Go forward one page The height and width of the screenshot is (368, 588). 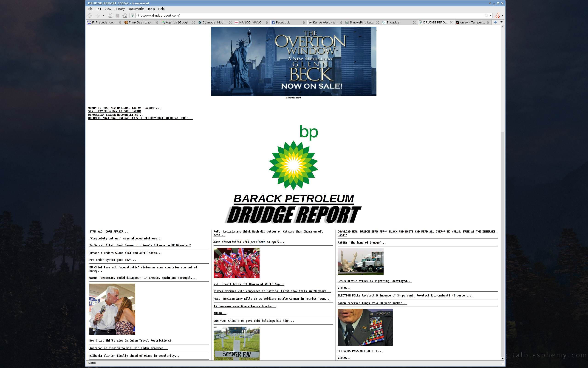click(98, 15)
